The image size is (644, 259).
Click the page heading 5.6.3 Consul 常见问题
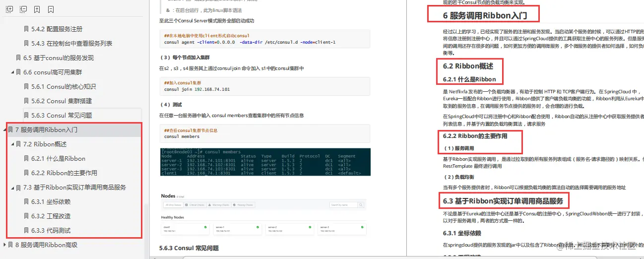tap(189, 248)
